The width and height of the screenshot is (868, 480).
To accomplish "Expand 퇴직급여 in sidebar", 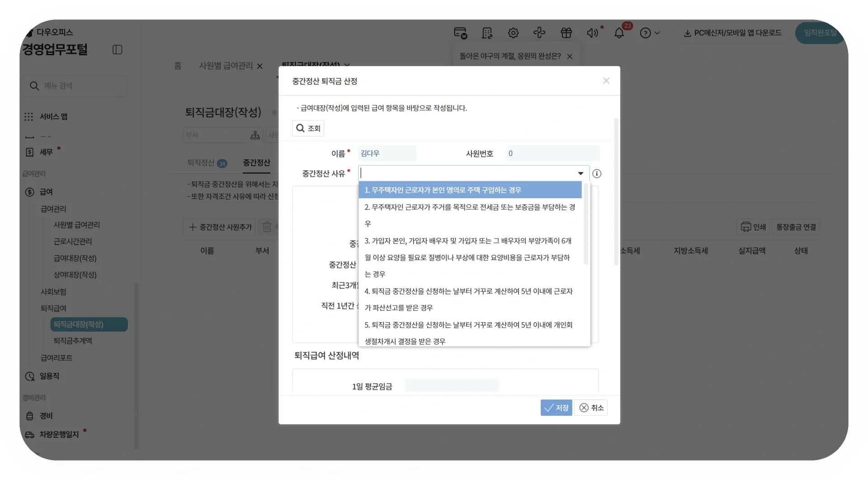I will [x=53, y=309].
